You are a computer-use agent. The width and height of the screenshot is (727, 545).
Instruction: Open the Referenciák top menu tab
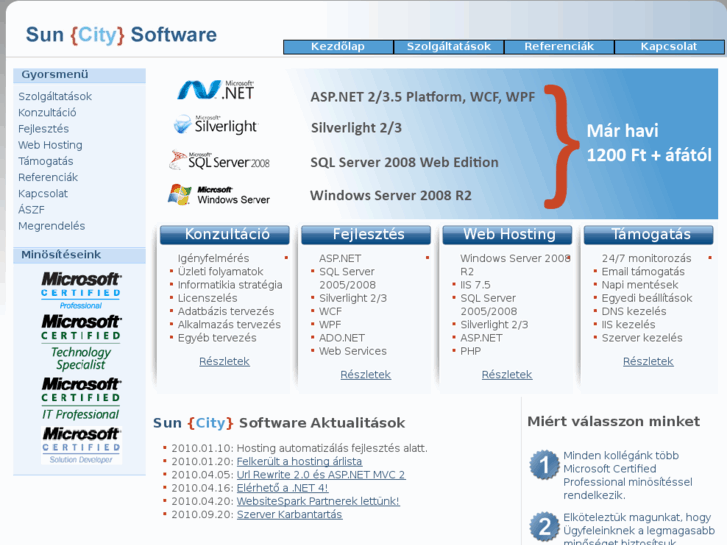(559, 46)
